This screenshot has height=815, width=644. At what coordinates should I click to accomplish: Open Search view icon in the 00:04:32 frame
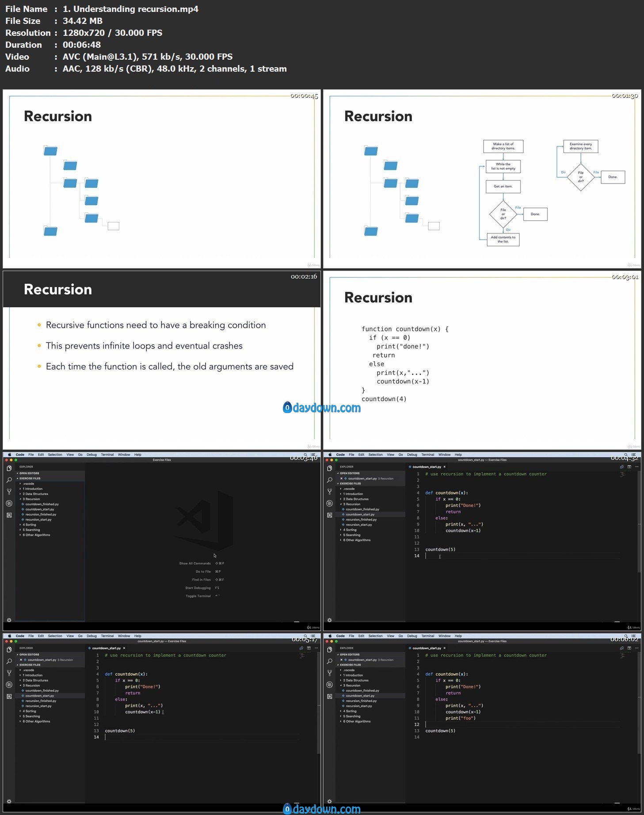click(329, 480)
